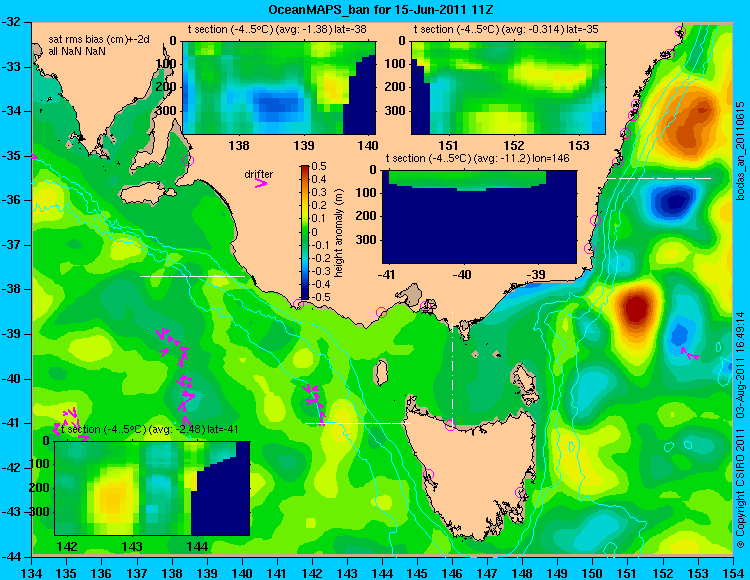This screenshot has height=580, width=750.
Task: Click the -40 tick in the lon=146 inset
Action: coord(461,274)
